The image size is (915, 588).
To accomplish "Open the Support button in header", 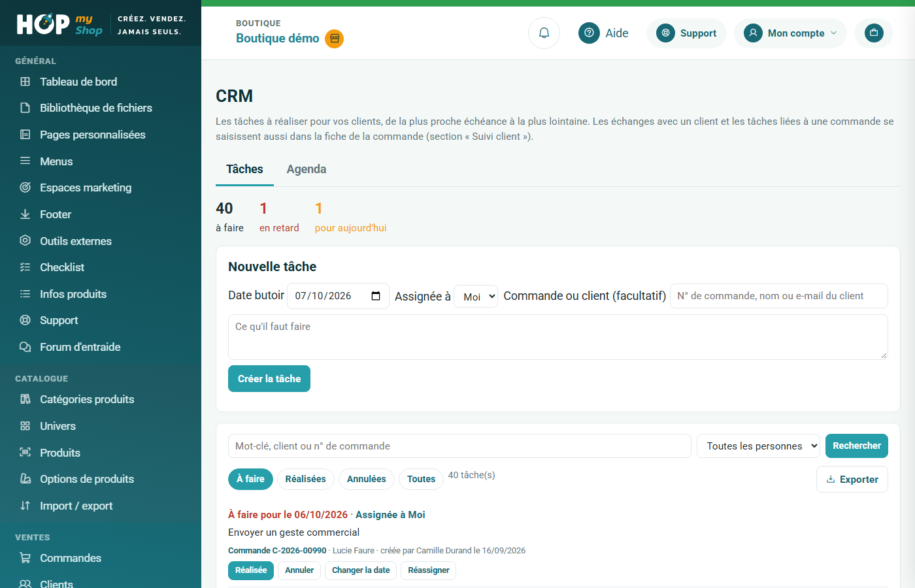I will pos(686,33).
